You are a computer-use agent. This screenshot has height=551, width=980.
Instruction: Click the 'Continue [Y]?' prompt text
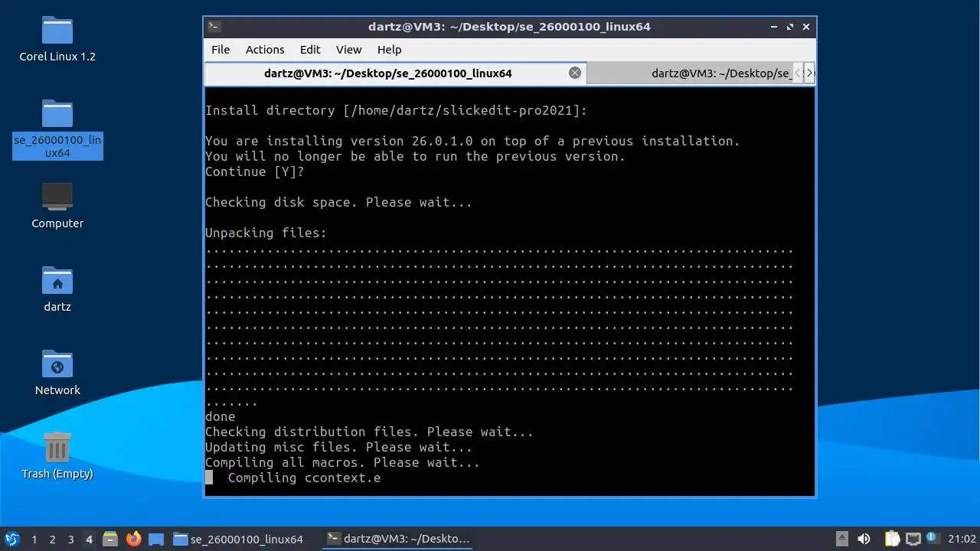(x=254, y=171)
